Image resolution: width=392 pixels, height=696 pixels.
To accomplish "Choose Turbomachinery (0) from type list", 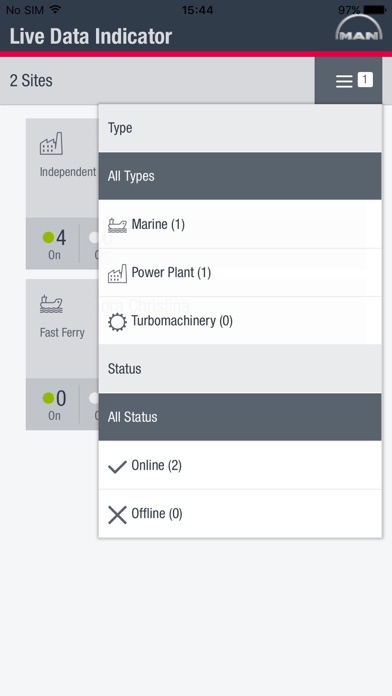I will (240, 320).
